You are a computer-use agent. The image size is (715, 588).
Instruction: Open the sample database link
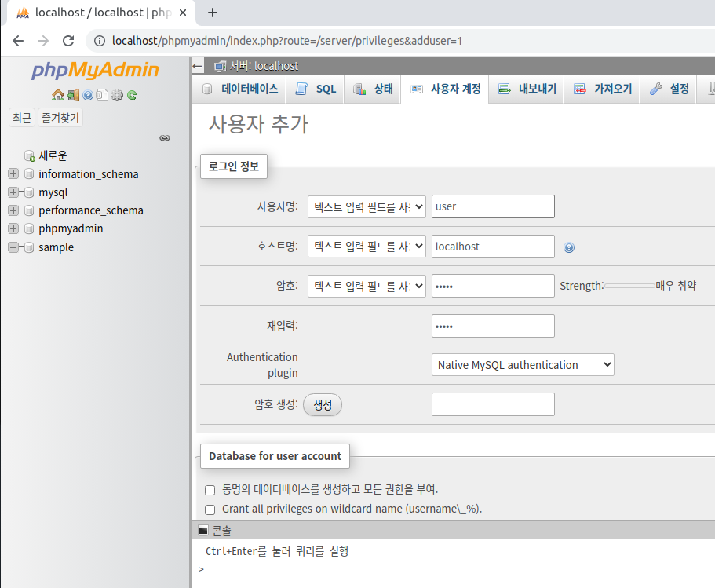(x=56, y=247)
